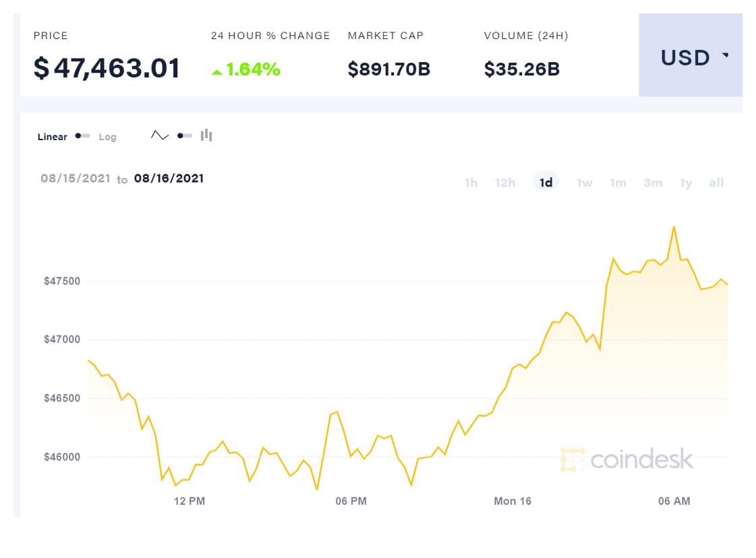Select the line chart icon
The height and width of the screenshot is (558, 756).
[160, 135]
